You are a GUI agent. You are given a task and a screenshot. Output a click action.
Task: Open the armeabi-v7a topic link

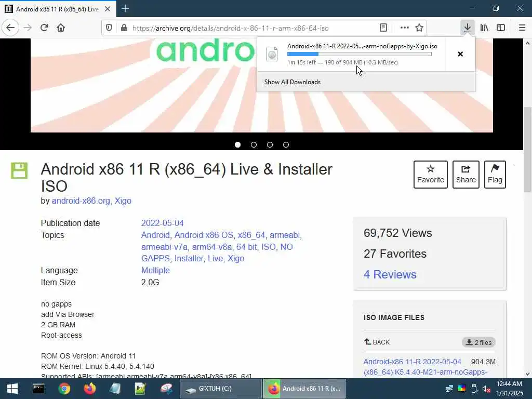coord(164,247)
